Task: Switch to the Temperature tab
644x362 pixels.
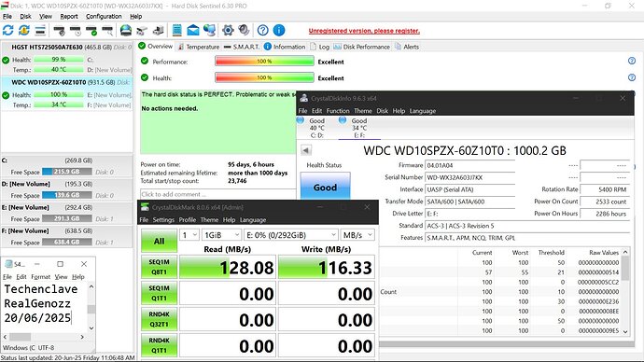Action: tap(199, 47)
